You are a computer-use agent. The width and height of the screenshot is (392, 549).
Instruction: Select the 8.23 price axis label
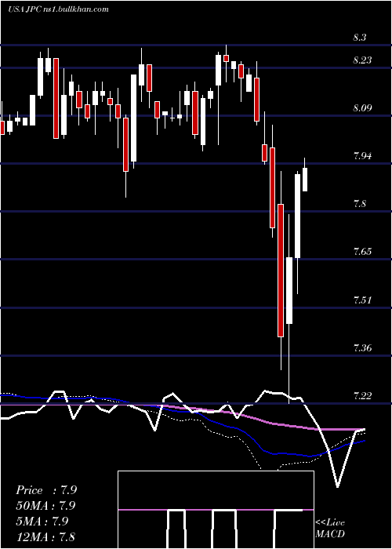[362, 60]
